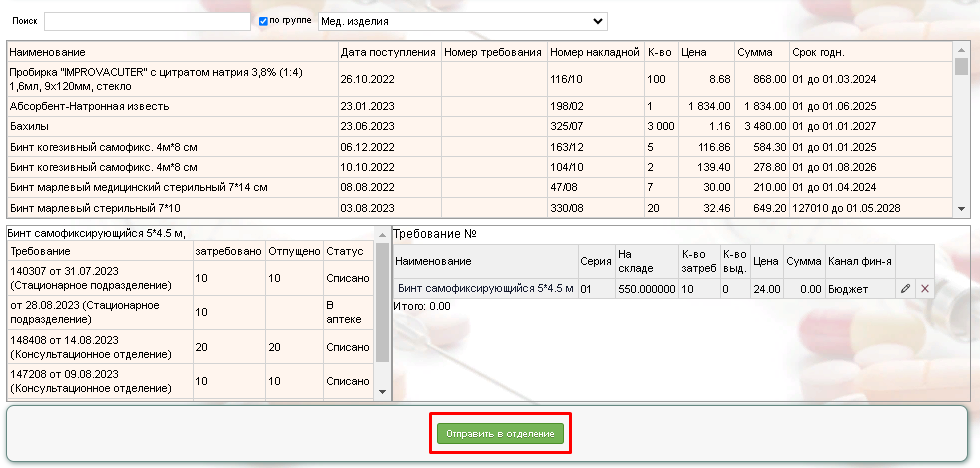The height and width of the screenshot is (468, 980).
Task: Select requisition '140307 от 31.07.2023'
Action: pos(98,277)
